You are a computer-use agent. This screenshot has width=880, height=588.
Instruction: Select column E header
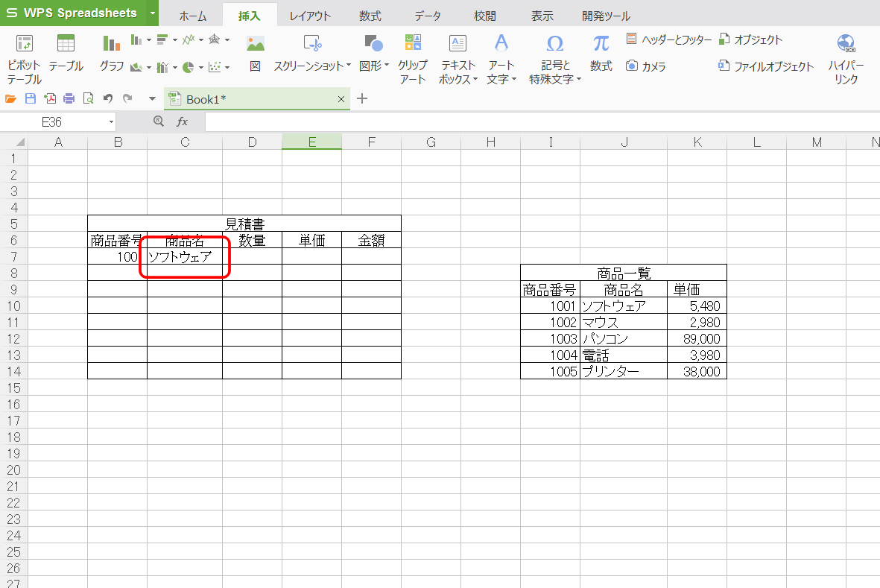click(312, 142)
